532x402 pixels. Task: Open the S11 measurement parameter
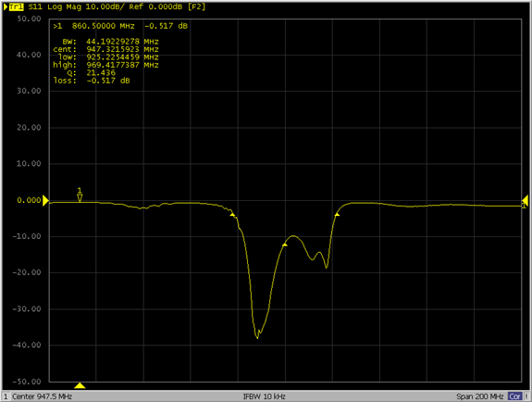(x=35, y=6)
